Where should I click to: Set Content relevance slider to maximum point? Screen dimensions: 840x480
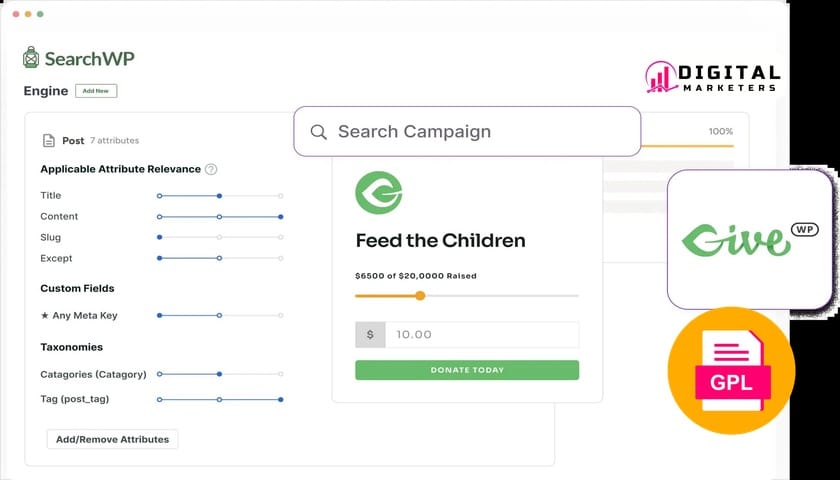(x=281, y=217)
